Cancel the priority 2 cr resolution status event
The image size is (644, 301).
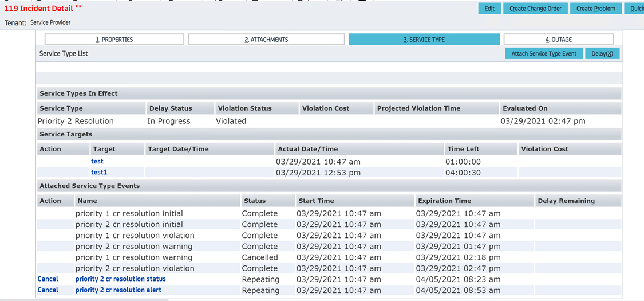pyautogui.click(x=48, y=279)
